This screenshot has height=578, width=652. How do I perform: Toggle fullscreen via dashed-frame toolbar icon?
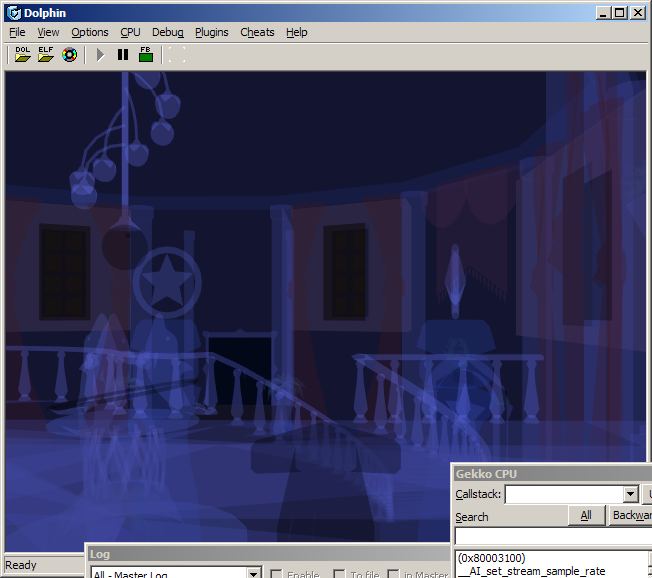(177, 54)
